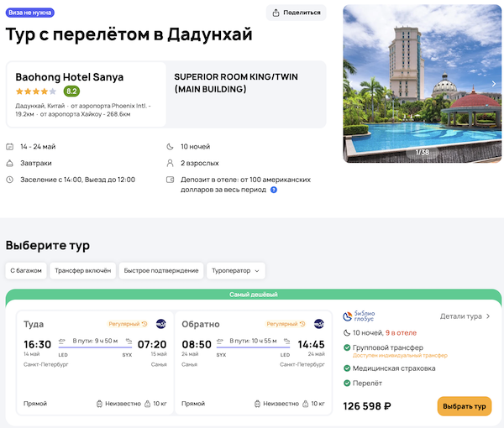The height and width of the screenshot is (428, 504).
Task: Click the 8.2 hotel rating badge
Action: pyautogui.click(x=71, y=91)
